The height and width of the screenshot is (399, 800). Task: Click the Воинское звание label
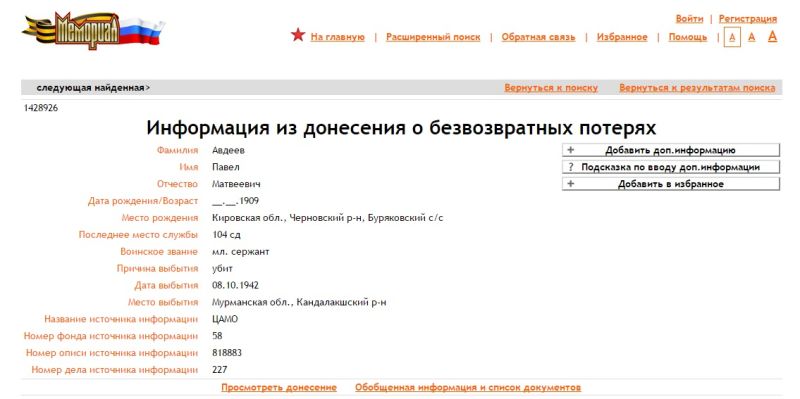(x=159, y=252)
